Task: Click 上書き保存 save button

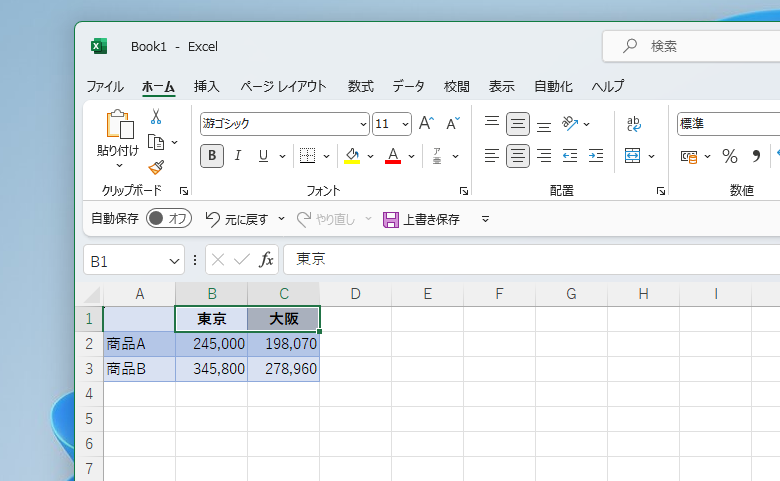Action: point(422,219)
